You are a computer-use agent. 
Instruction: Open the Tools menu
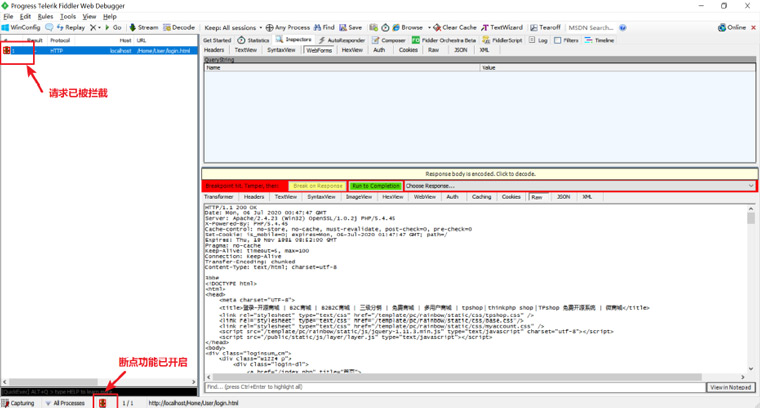pos(68,16)
